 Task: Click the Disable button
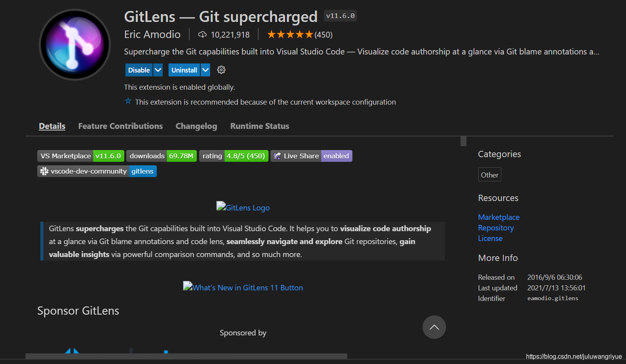pos(139,70)
